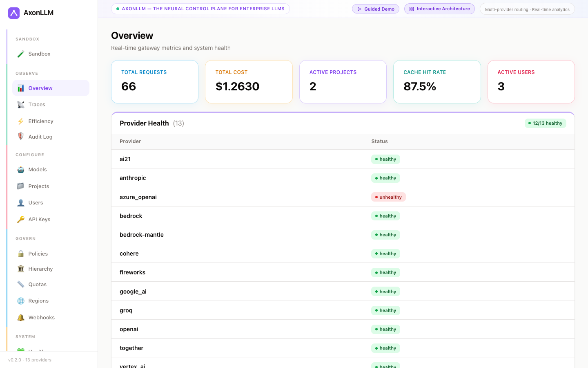The image size is (588, 368).
Task: Click the together provider name
Action: [x=131, y=348]
